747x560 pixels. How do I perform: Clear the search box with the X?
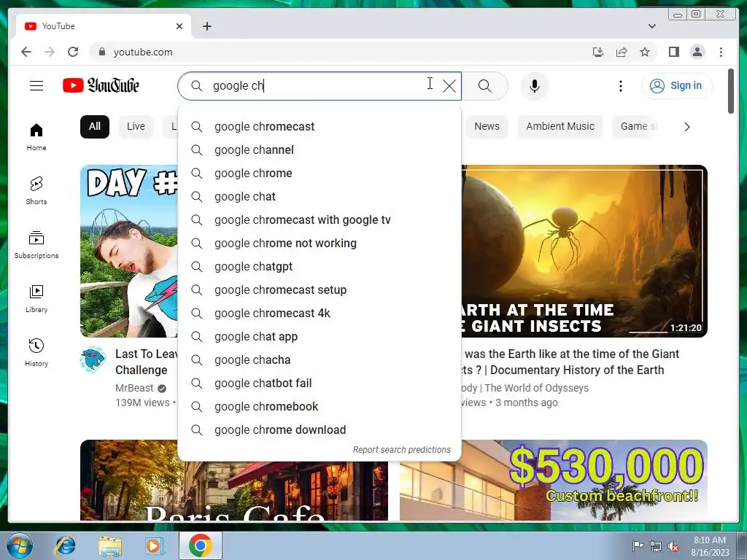(449, 86)
